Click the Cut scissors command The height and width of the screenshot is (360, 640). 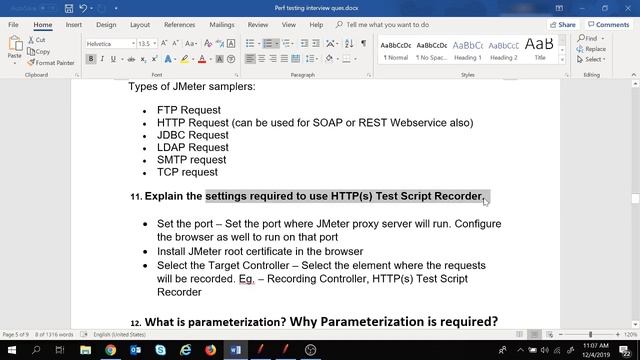tap(37, 40)
